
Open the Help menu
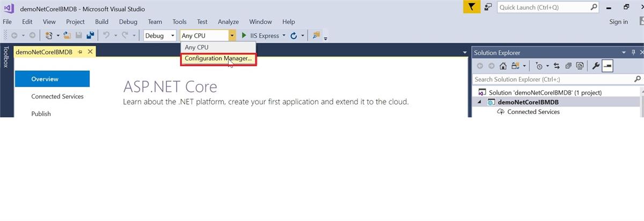coord(289,22)
